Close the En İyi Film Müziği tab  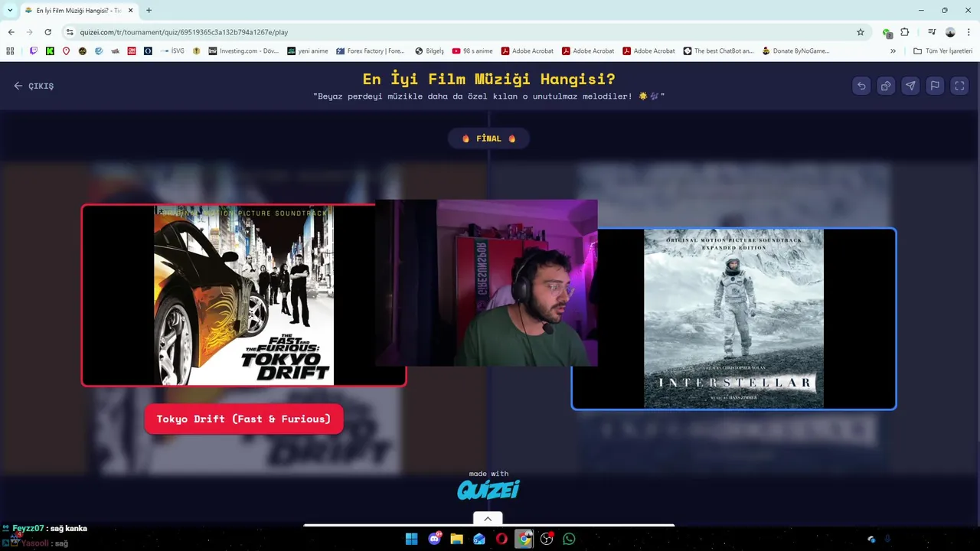pyautogui.click(x=131, y=11)
